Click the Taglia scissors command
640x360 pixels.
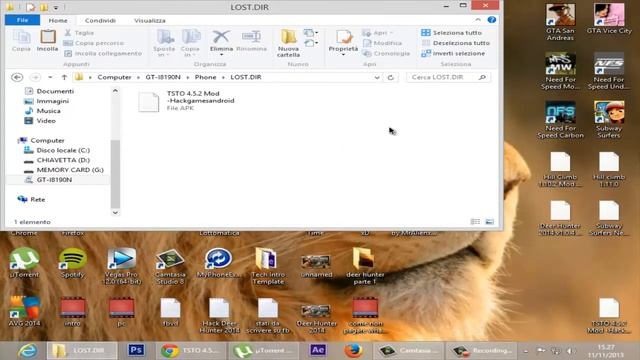tap(79, 33)
